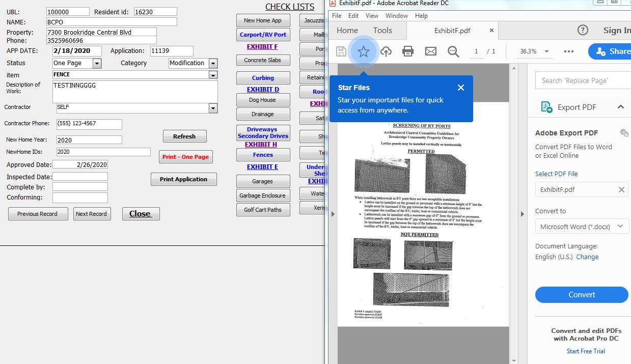The height and width of the screenshot is (364, 631).
Task: Click the Adobe Export PDF copy icon
Action: pyautogui.click(x=624, y=133)
